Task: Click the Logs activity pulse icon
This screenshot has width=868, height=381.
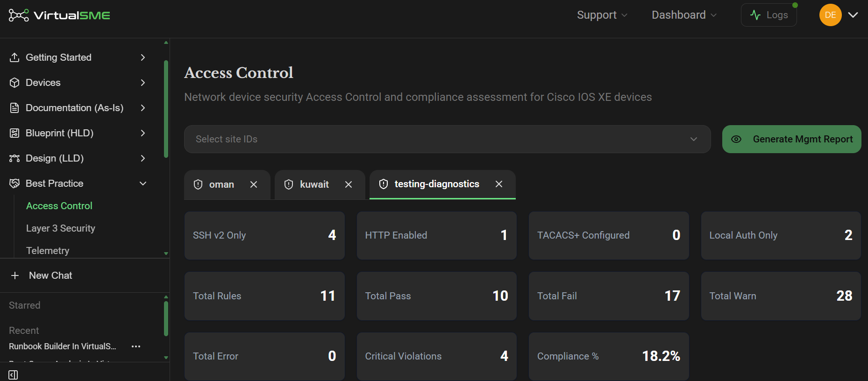Action: [x=755, y=15]
